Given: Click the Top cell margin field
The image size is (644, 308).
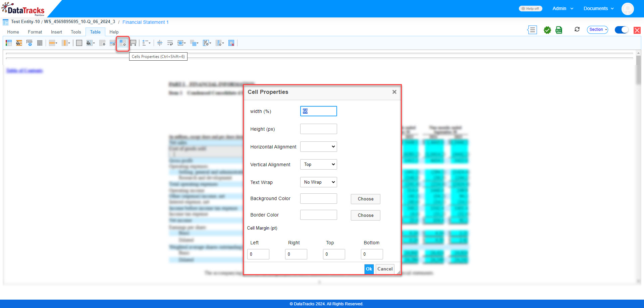Looking at the screenshot, I should tap(334, 254).
